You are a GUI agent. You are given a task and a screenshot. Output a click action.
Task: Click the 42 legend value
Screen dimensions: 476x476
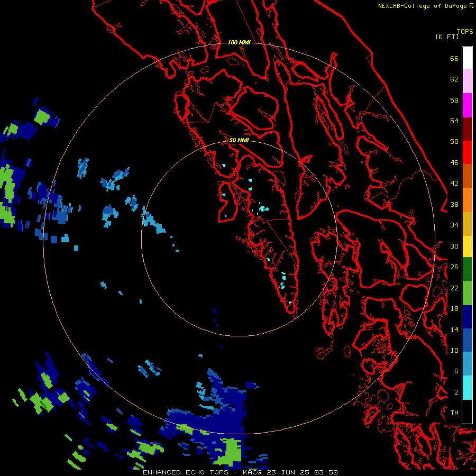coord(454,184)
